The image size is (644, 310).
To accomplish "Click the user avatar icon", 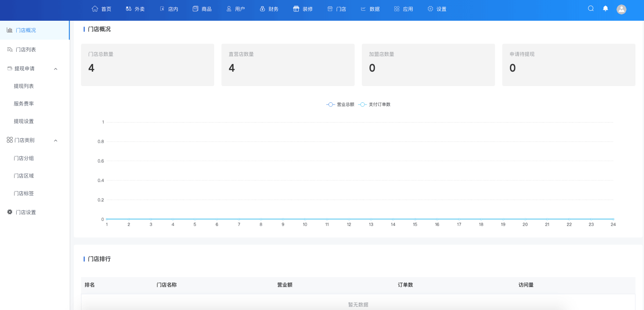I will (x=621, y=9).
